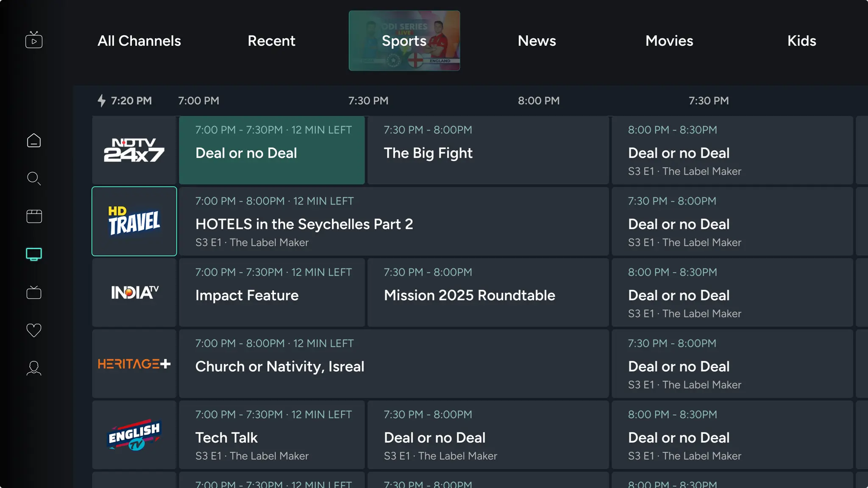Open the program guide calendar icon
The image size is (868, 488).
tap(34, 216)
